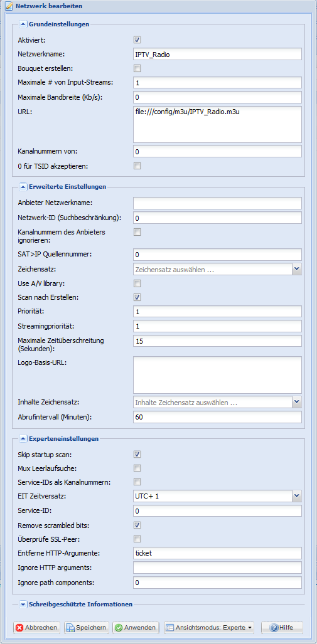Viewport: 317px width, 644px height.
Task: Enable Überprüfe SSL-Peer checkbox
Action: tap(137, 539)
